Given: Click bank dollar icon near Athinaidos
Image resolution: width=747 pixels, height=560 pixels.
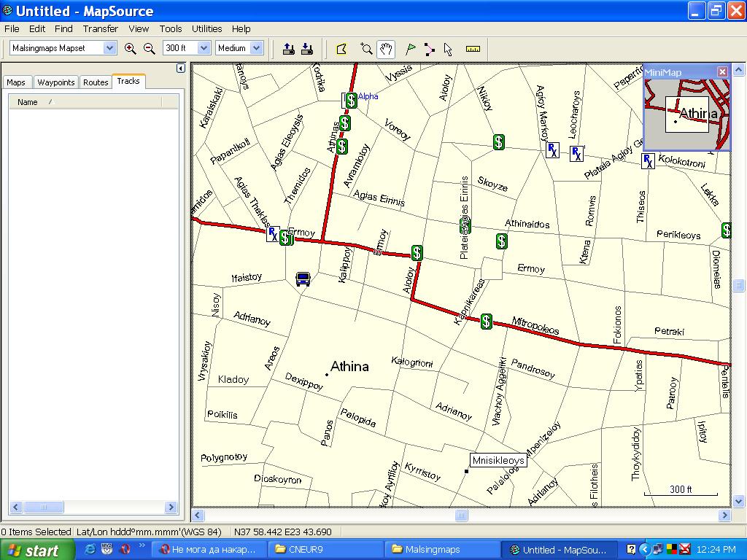Looking at the screenshot, I should [x=501, y=241].
